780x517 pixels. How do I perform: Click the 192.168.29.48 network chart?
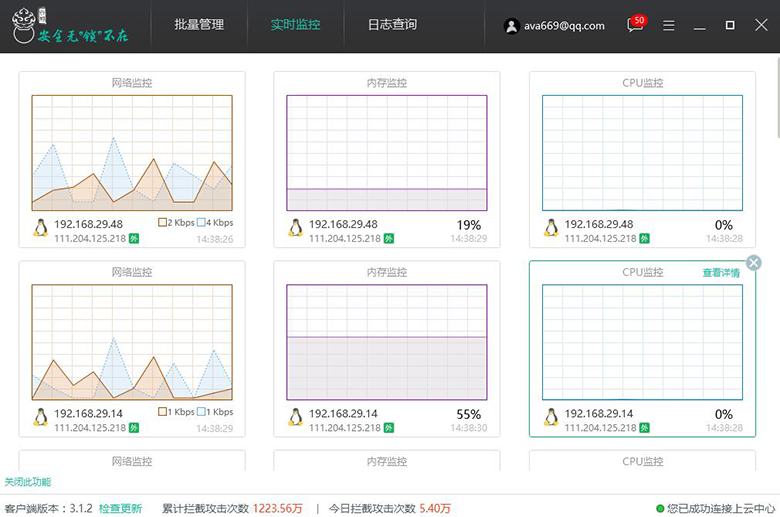tap(132, 153)
